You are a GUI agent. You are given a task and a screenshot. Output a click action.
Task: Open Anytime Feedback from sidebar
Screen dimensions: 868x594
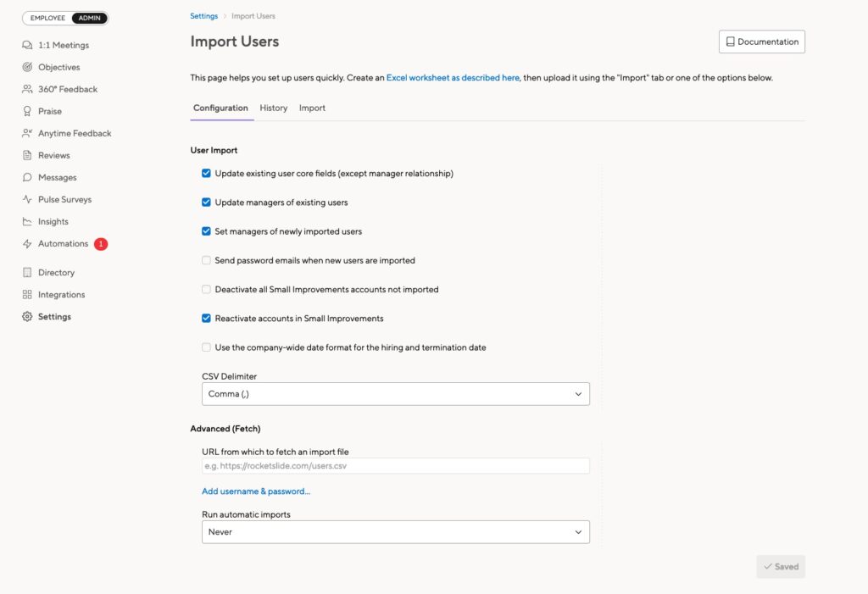point(75,133)
